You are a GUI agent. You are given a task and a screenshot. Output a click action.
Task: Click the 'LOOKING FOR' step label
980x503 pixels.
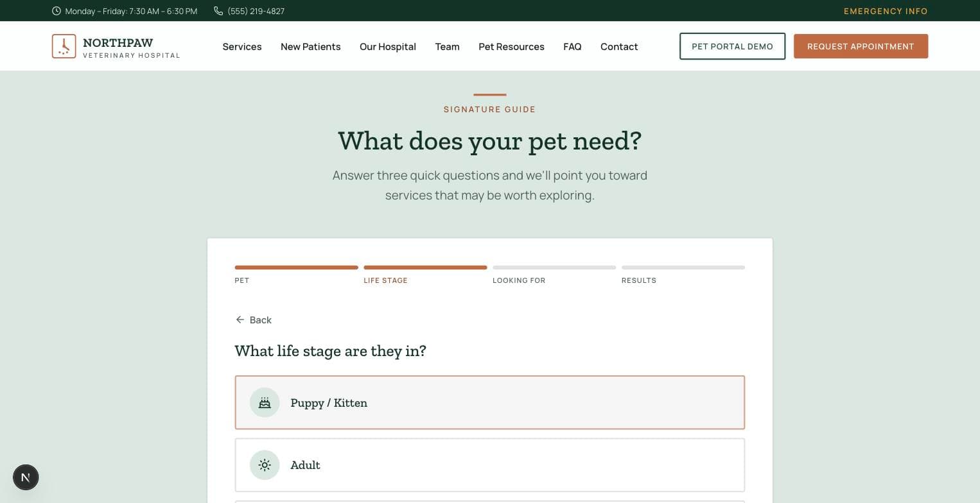[x=519, y=280]
